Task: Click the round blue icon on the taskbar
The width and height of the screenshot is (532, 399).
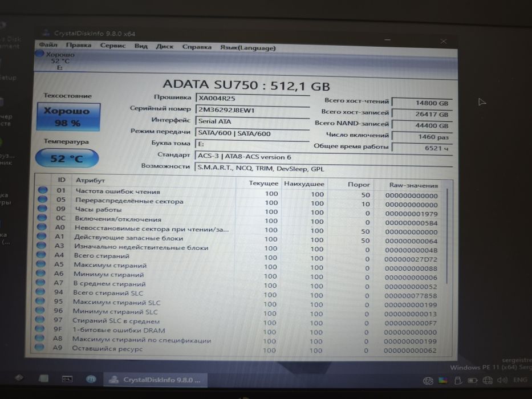Action: (91, 379)
